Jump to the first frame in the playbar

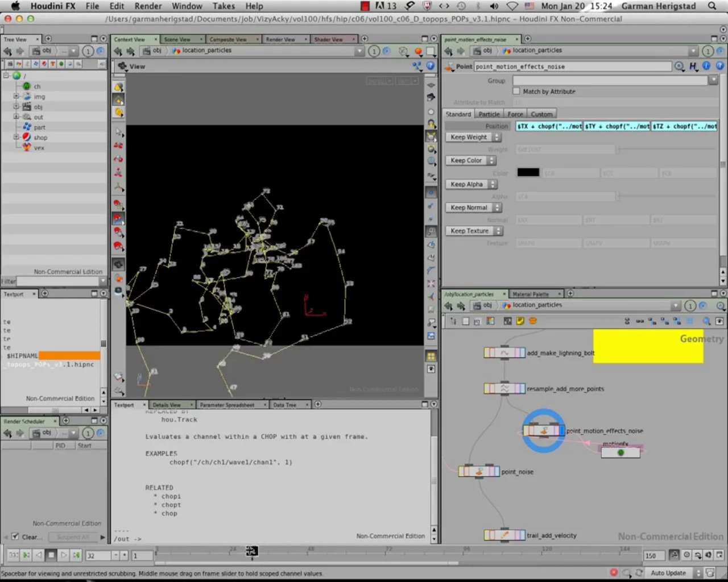tap(26, 555)
